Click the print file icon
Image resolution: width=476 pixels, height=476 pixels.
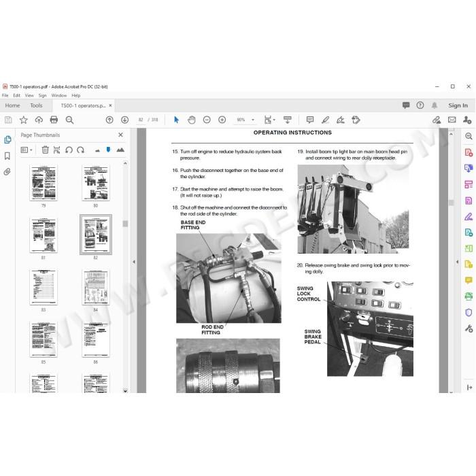coord(54,120)
